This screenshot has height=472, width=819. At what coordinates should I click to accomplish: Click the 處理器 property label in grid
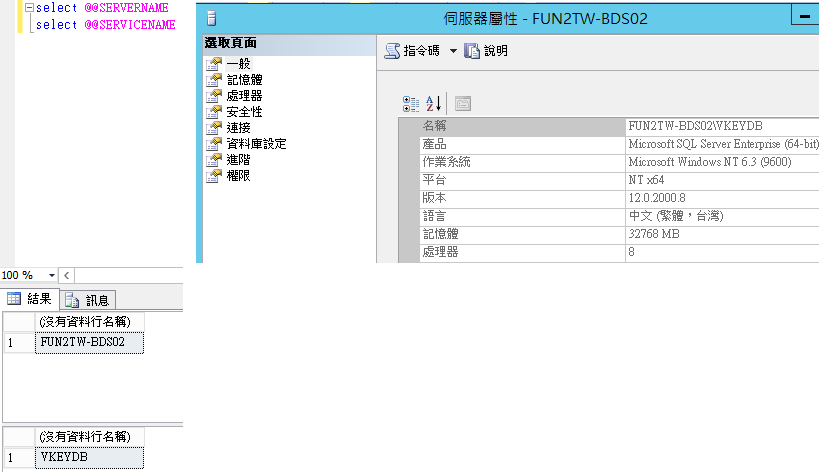[440, 252]
